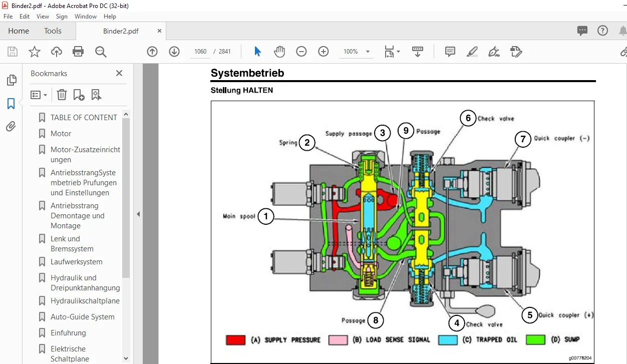
Task: Open the chat notifications icon
Action: click(582, 31)
